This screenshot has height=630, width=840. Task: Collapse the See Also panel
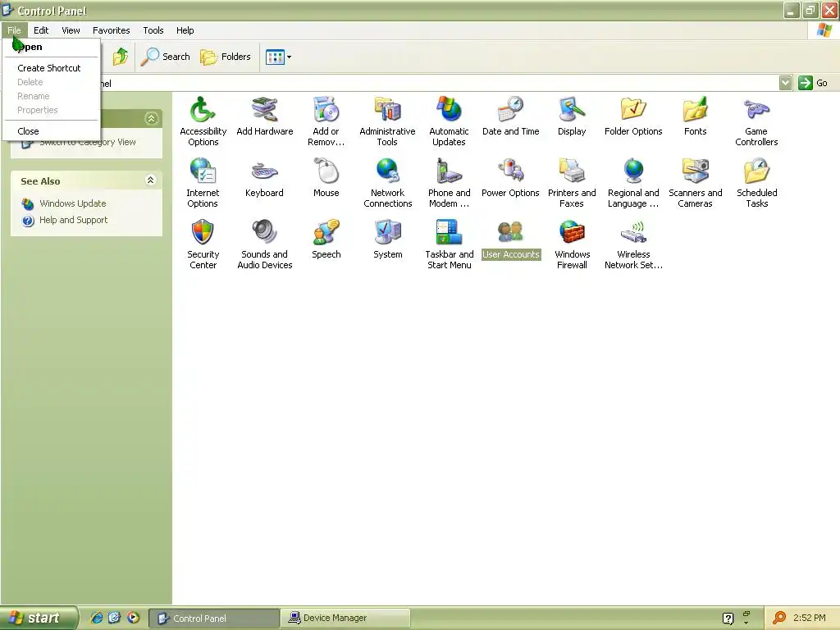tap(151, 180)
